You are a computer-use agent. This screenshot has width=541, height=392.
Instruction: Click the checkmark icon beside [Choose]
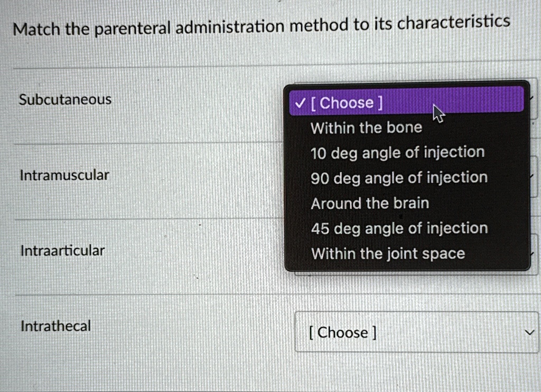point(300,103)
